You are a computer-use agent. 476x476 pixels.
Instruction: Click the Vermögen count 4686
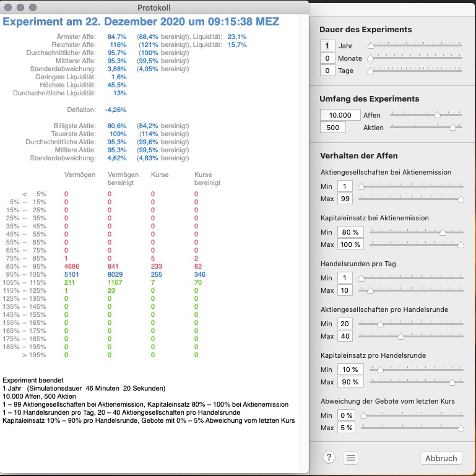(72, 267)
